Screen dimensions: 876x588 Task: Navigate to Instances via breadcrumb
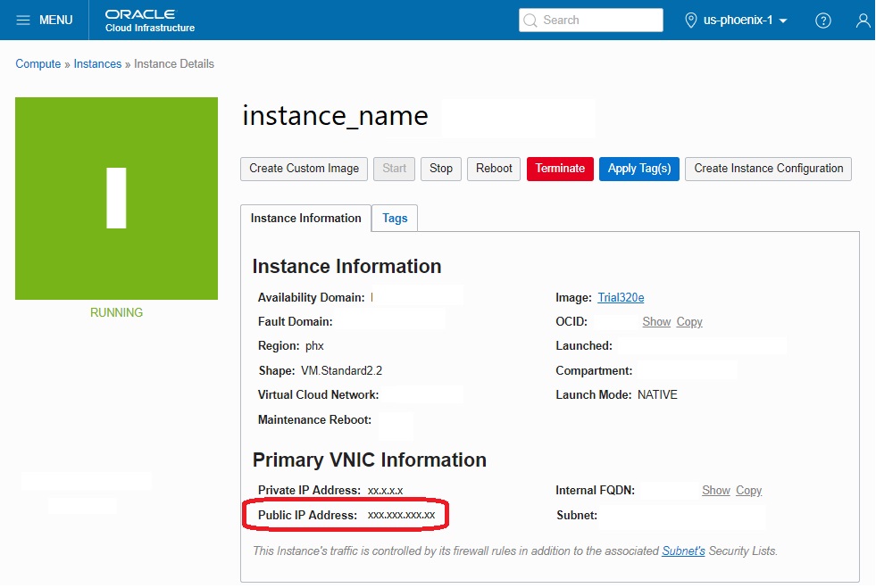pos(96,63)
